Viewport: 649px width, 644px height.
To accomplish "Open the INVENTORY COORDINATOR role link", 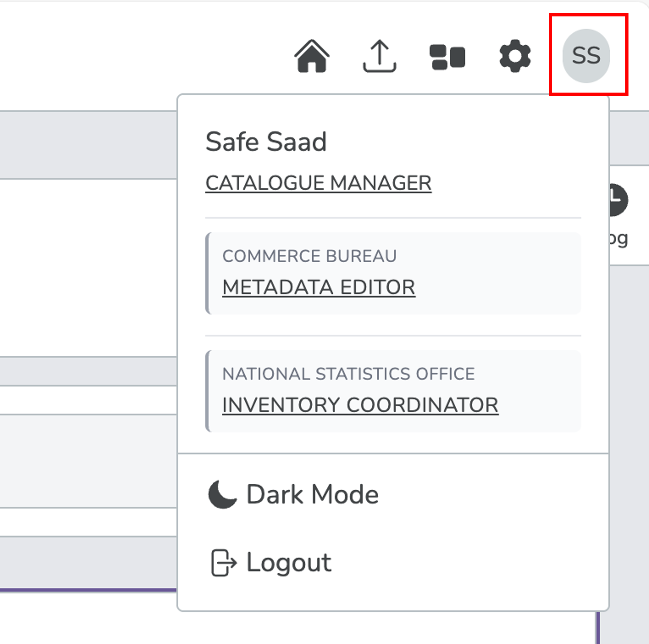I will [360, 405].
